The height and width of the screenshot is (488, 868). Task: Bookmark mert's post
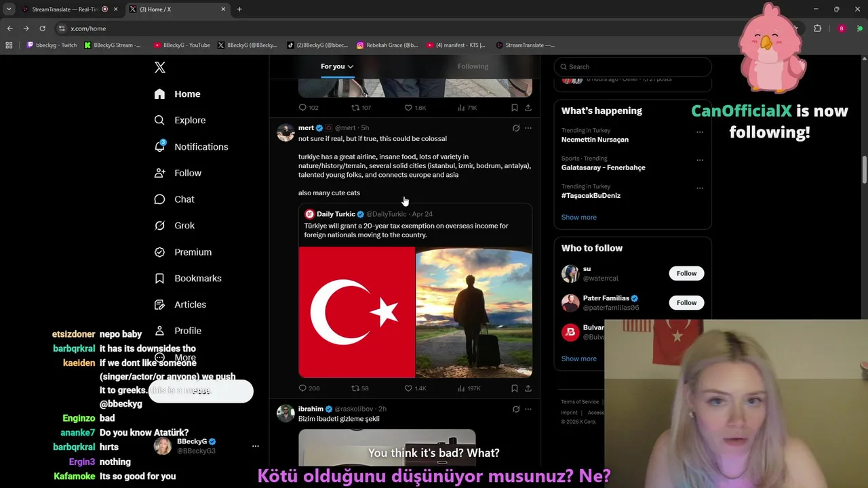coord(515,388)
